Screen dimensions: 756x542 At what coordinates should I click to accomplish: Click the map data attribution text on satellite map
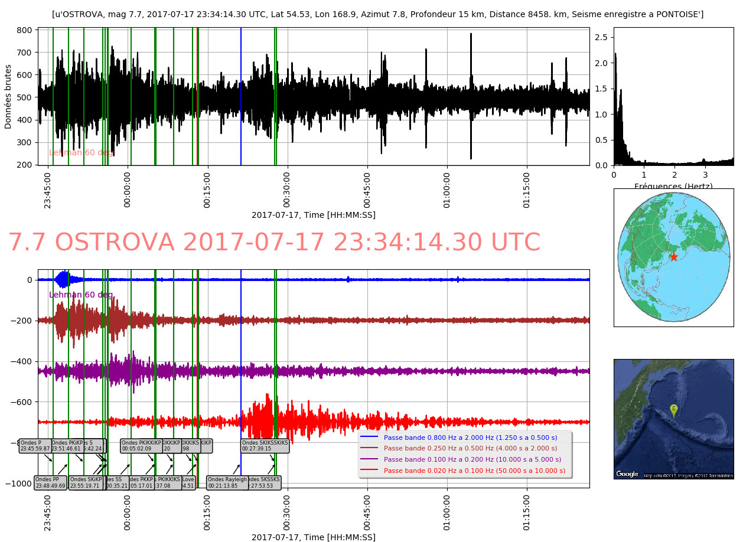(688, 475)
